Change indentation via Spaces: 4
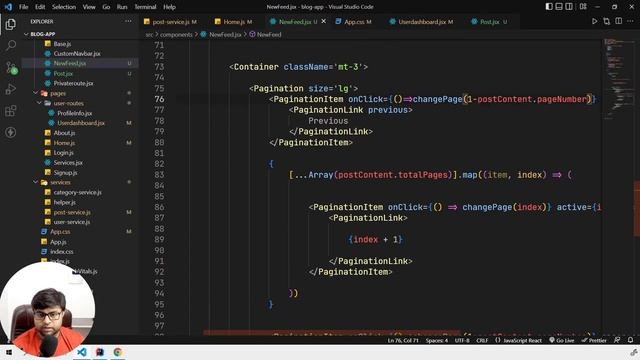 coord(437,340)
